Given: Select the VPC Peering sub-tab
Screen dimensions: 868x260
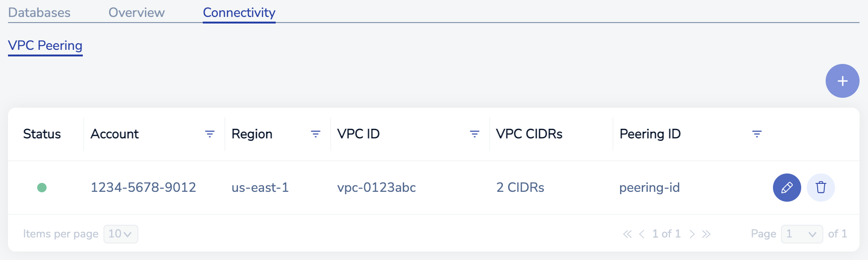Looking at the screenshot, I should 45,46.
